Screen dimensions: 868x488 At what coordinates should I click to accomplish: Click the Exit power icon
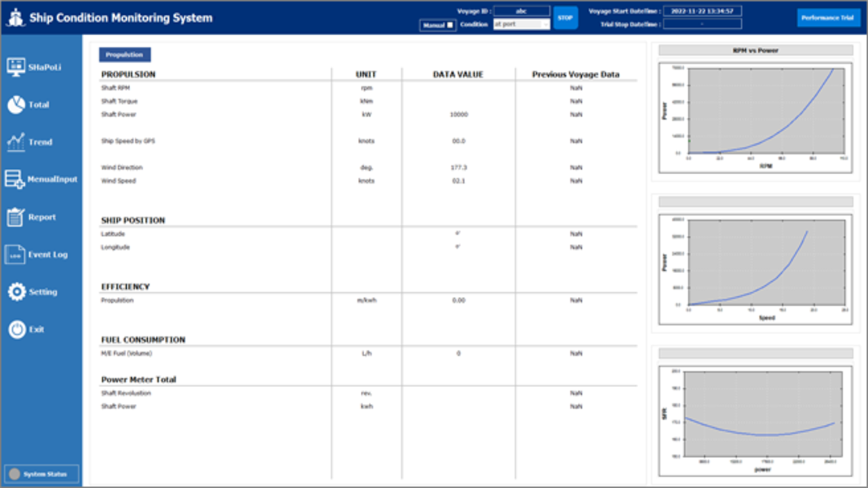pos(17,329)
